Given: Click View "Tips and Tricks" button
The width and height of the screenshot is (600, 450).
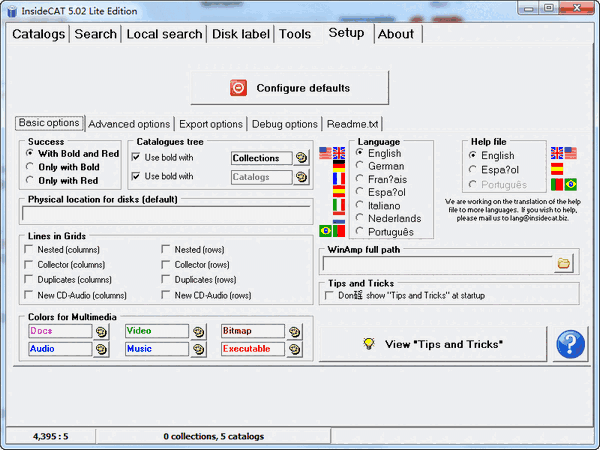Looking at the screenshot, I should (433, 344).
